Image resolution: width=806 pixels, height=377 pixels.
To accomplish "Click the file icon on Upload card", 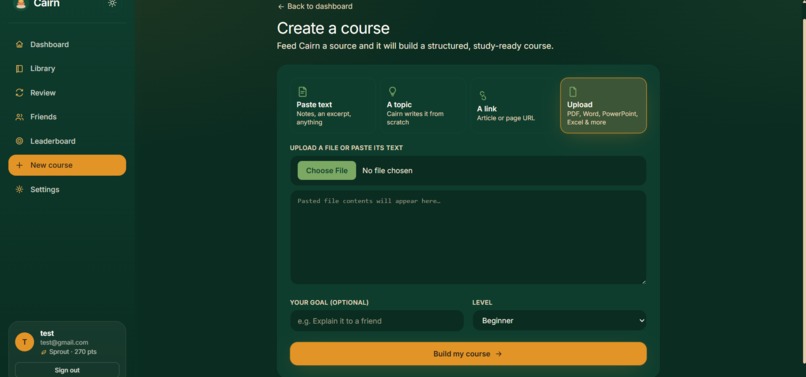I will pos(573,92).
